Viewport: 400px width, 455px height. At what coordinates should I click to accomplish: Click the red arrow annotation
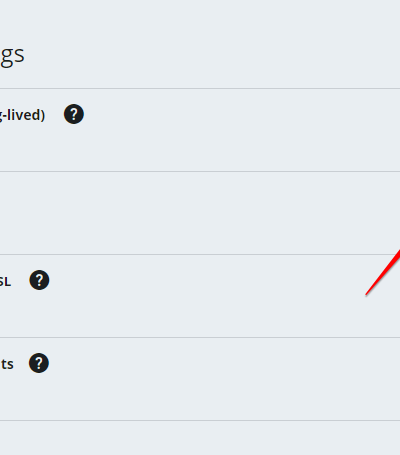[383, 272]
